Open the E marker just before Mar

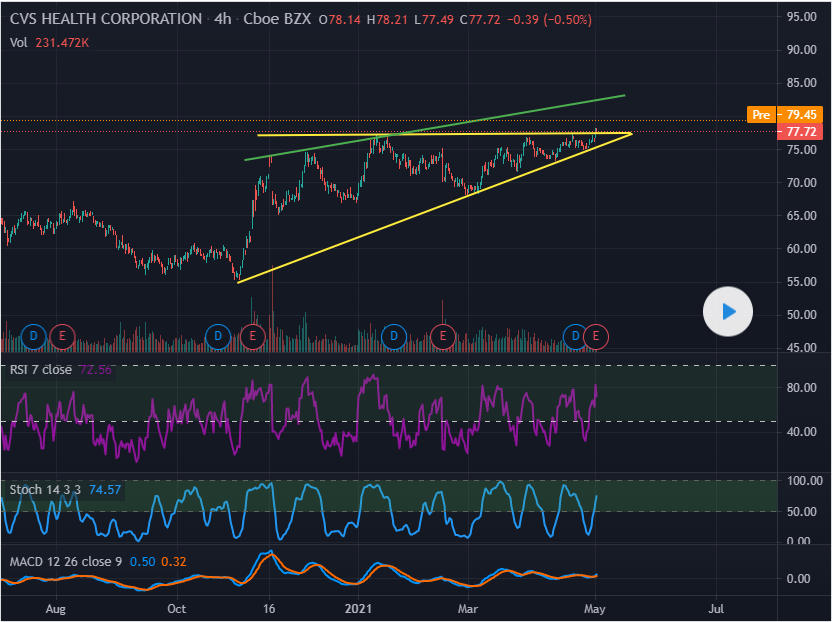point(442,335)
